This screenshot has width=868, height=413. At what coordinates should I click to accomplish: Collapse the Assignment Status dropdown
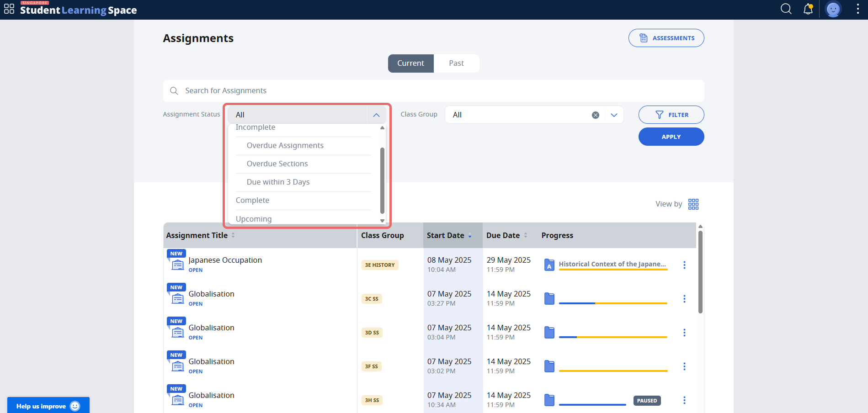click(376, 115)
